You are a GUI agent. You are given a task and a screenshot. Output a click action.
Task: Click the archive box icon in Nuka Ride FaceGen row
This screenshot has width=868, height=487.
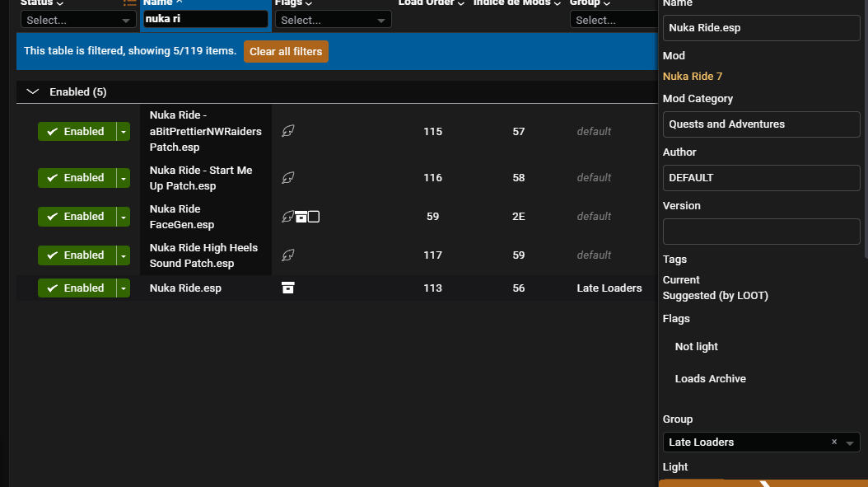pyautogui.click(x=301, y=217)
